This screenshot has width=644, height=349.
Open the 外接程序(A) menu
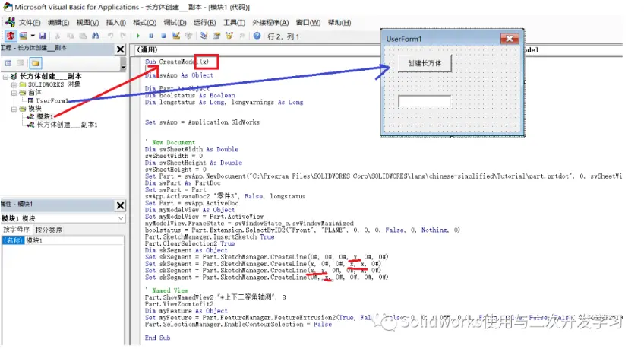point(270,23)
